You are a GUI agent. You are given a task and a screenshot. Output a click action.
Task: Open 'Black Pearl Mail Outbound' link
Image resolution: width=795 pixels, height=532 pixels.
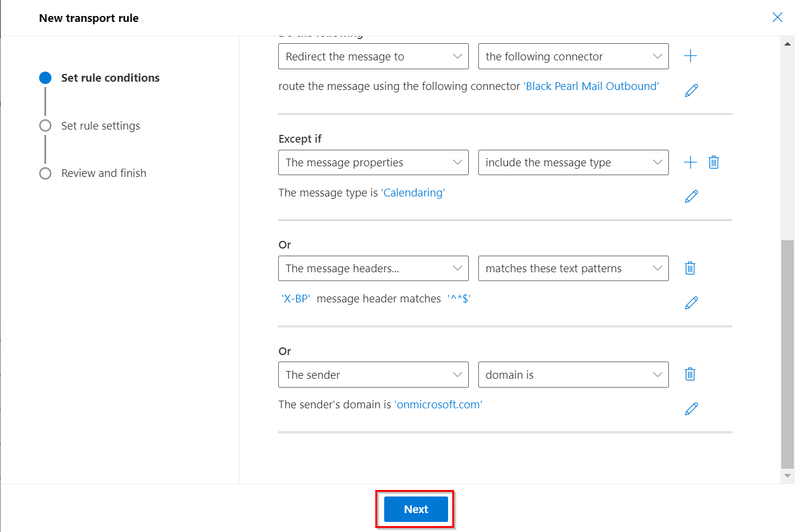pos(591,86)
